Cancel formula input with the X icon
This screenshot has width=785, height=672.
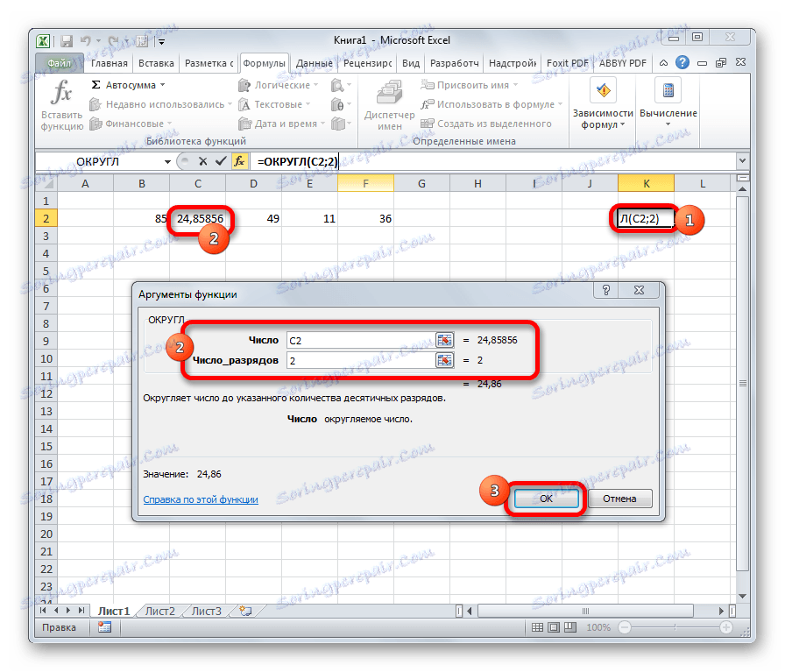pos(203,161)
